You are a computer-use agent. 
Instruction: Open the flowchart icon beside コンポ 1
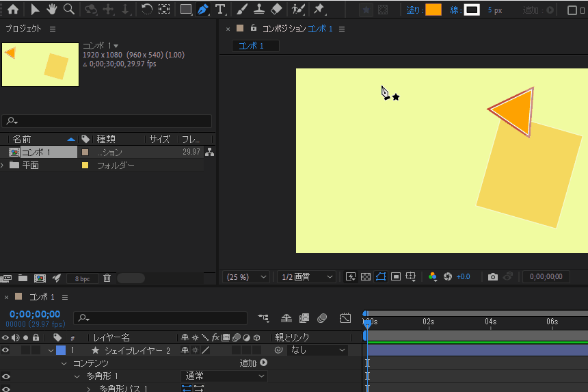210,152
